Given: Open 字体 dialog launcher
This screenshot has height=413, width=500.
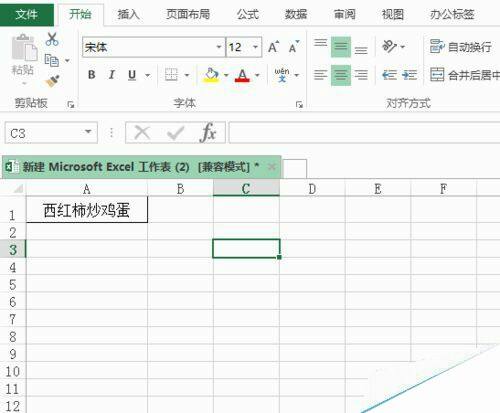Looking at the screenshot, I should coord(299,105).
